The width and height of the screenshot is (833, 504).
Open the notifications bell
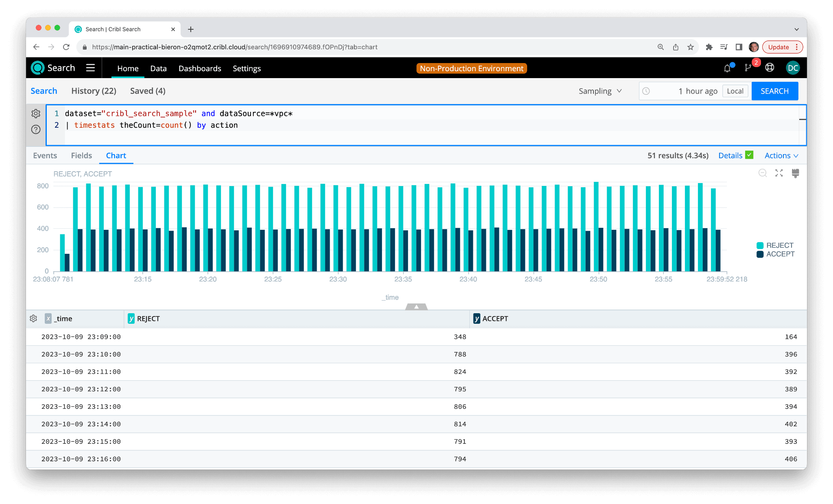[x=727, y=68]
